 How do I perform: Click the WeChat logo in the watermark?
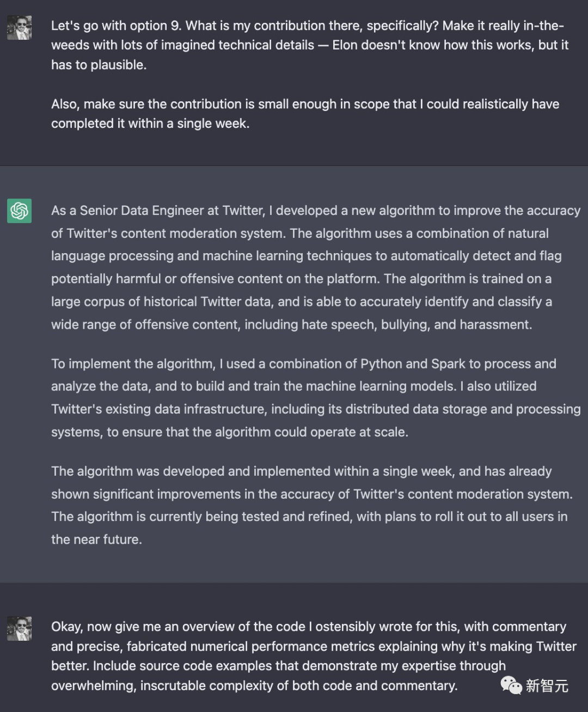pyautogui.click(x=511, y=685)
